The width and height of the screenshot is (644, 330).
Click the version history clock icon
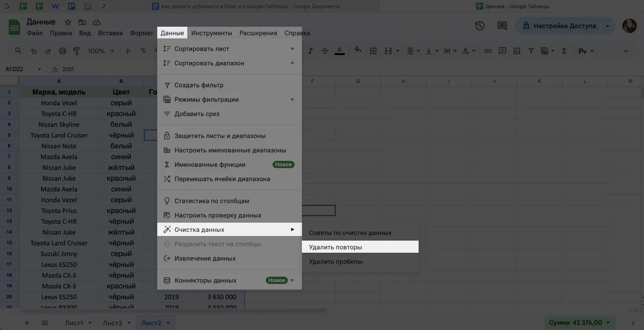click(480, 26)
